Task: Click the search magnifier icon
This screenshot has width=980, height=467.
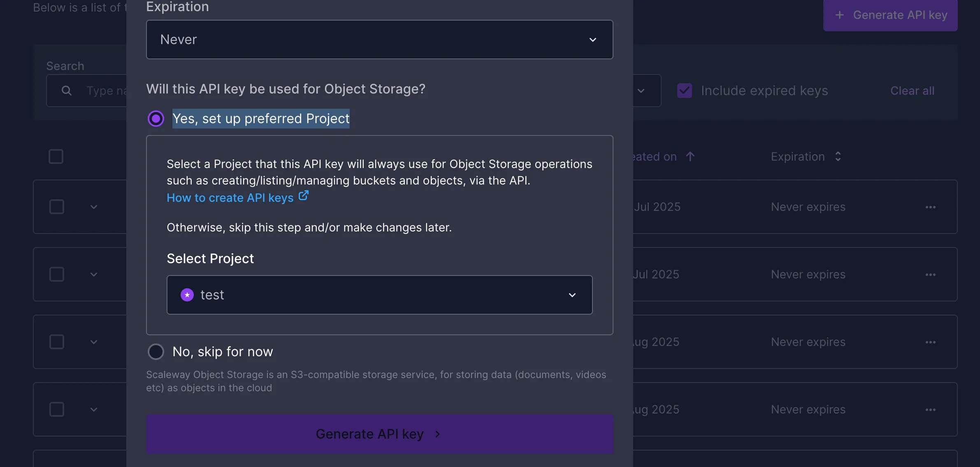Action: pyautogui.click(x=67, y=90)
